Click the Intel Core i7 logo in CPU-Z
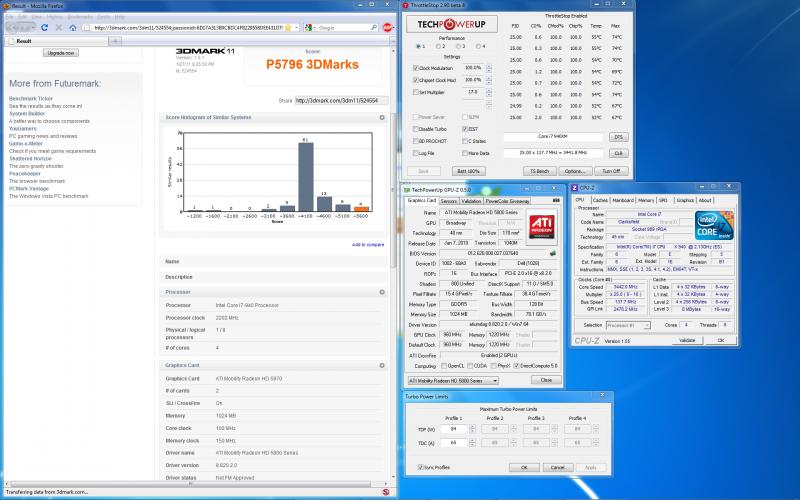The height and width of the screenshot is (500, 800). click(x=714, y=225)
